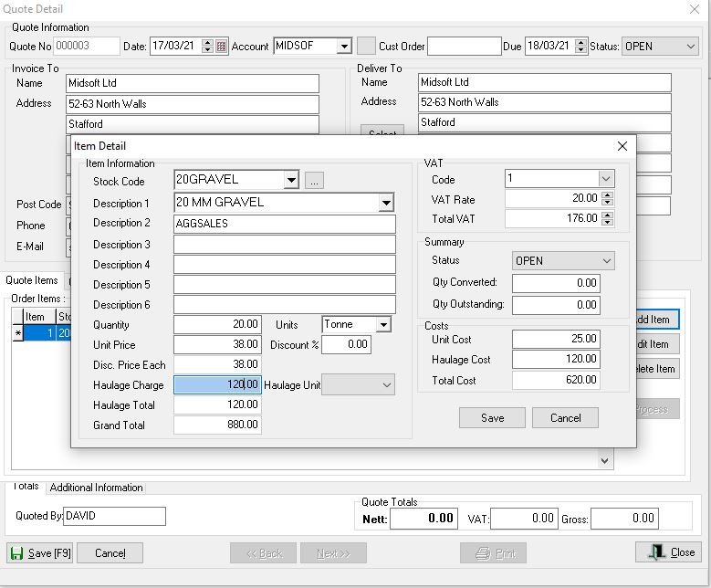Viewport: 711px width, 588px height.
Task: Click the Date field spinner arrows
Action: pyautogui.click(x=207, y=46)
